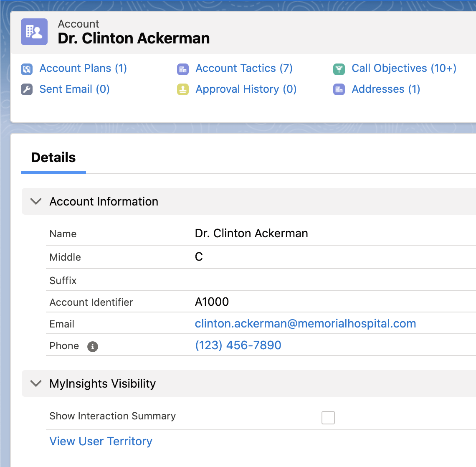The image size is (476, 467).
Task: Open the Call Objectives (10+) link
Action: pos(404,69)
